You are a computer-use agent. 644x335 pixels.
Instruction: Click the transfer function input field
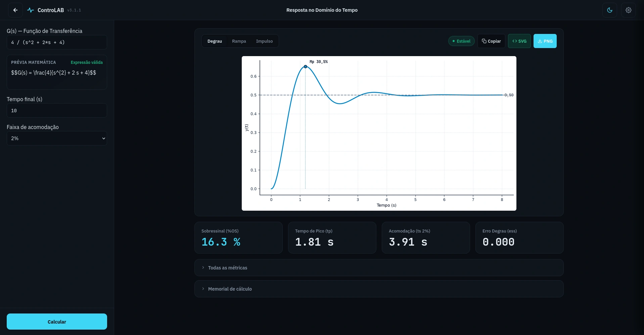click(57, 42)
